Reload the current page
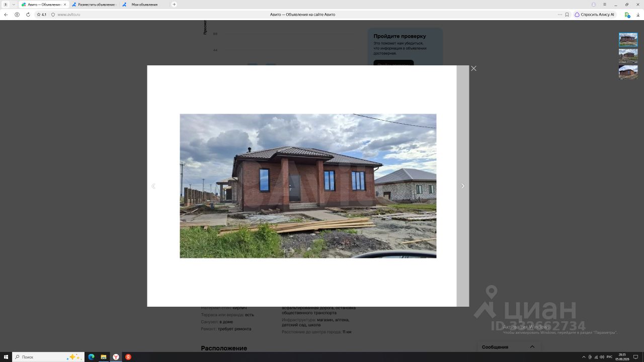Image resolution: width=644 pixels, height=362 pixels. pos(28,15)
